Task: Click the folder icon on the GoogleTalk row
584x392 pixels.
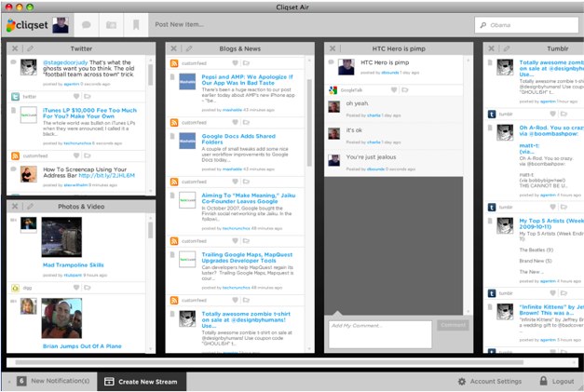Action: 405,89
